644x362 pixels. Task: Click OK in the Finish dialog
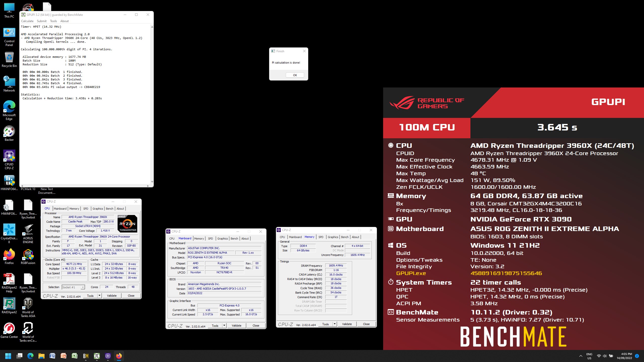pyautogui.click(x=295, y=75)
